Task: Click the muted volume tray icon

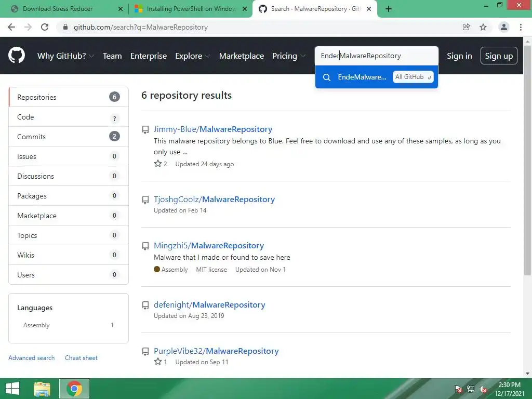Action: tap(483, 389)
